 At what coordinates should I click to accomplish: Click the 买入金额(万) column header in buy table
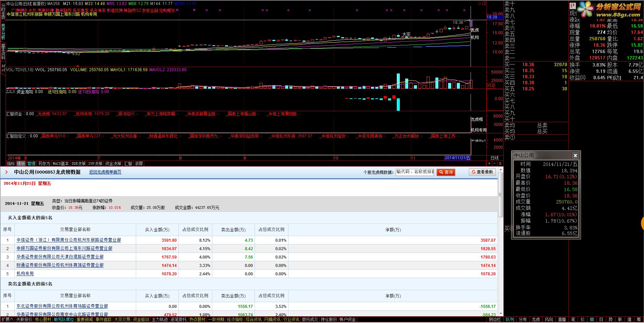[157, 230]
